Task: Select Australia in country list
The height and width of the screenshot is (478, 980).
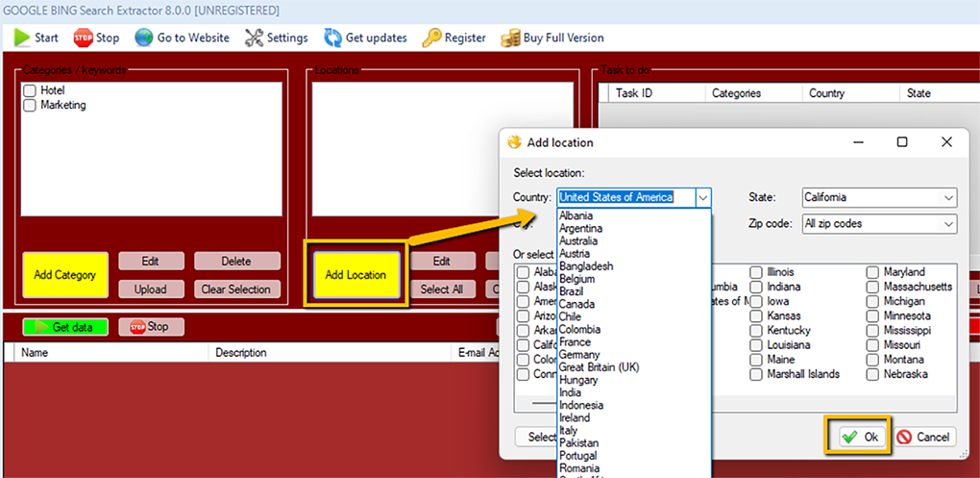Action: (x=634, y=240)
